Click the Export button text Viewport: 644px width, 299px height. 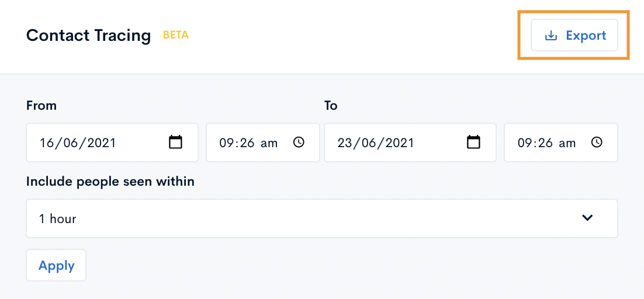pyautogui.click(x=586, y=35)
